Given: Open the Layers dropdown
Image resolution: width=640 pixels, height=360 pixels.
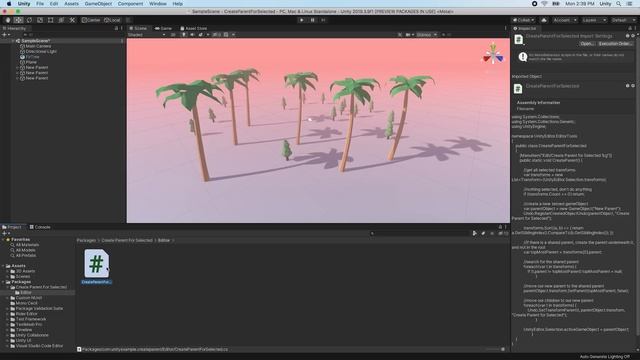Looking at the screenshot, I should pos(593,20).
